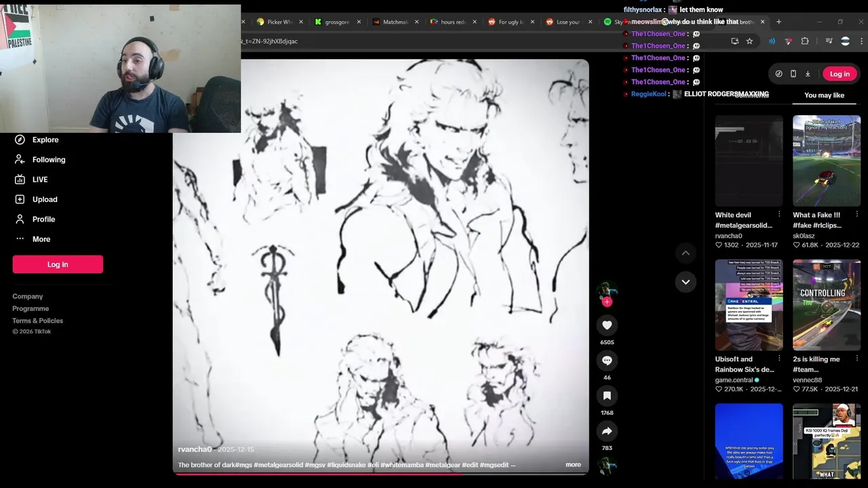Open the White devil video thumbnail
Viewport: 868px width, 488px height.
pyautogui.click(x=749, y=161)
